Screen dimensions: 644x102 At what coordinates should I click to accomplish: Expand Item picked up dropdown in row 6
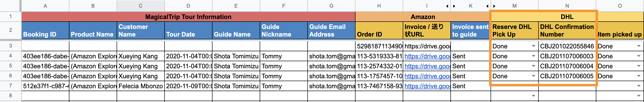[x=639, y=76]
